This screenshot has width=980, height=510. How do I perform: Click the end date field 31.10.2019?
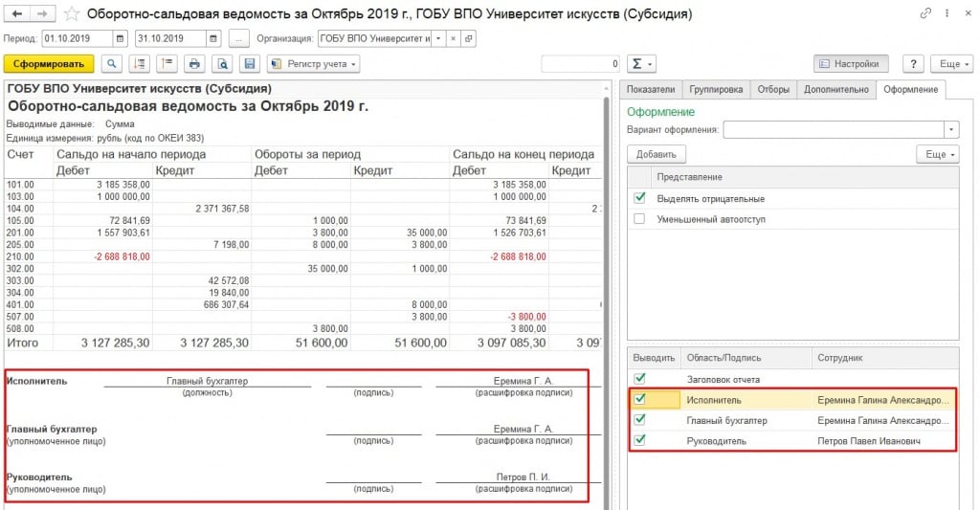coord(169,38)
